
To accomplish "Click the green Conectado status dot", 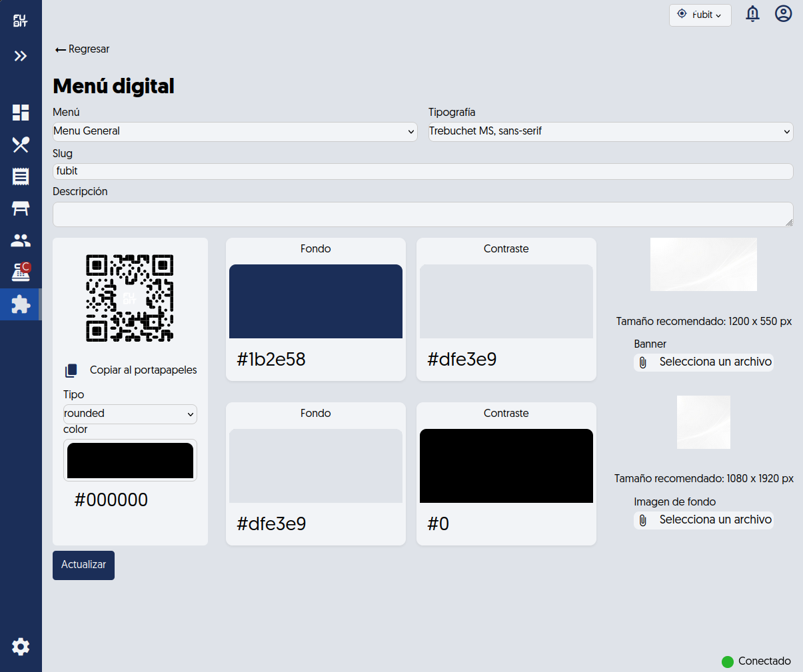I will 728,661.
